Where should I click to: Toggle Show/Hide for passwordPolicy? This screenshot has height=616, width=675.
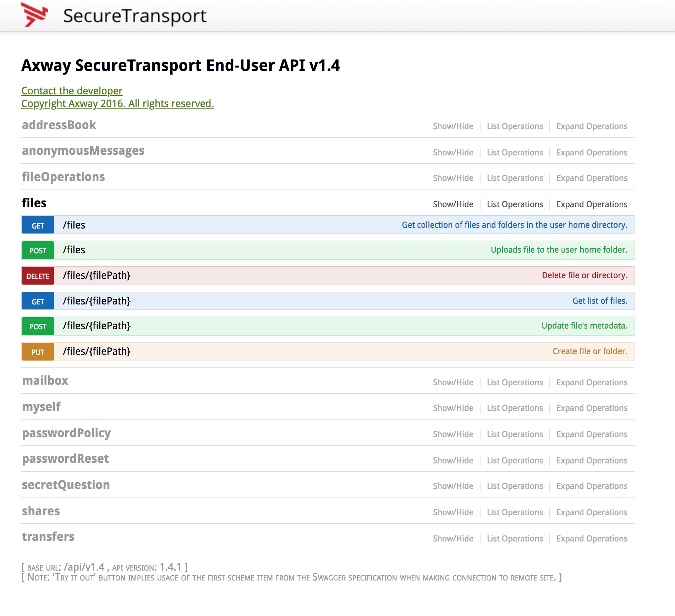(453, 434)
